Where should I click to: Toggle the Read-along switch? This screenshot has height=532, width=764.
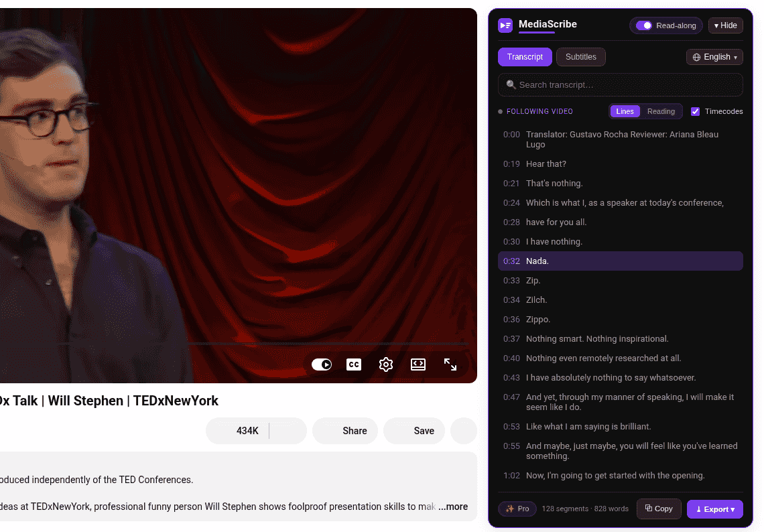click(644, 25)
